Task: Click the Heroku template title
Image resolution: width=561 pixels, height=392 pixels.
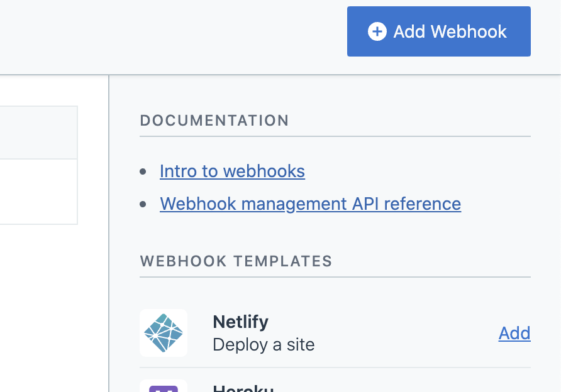Action: coord(242,388)
